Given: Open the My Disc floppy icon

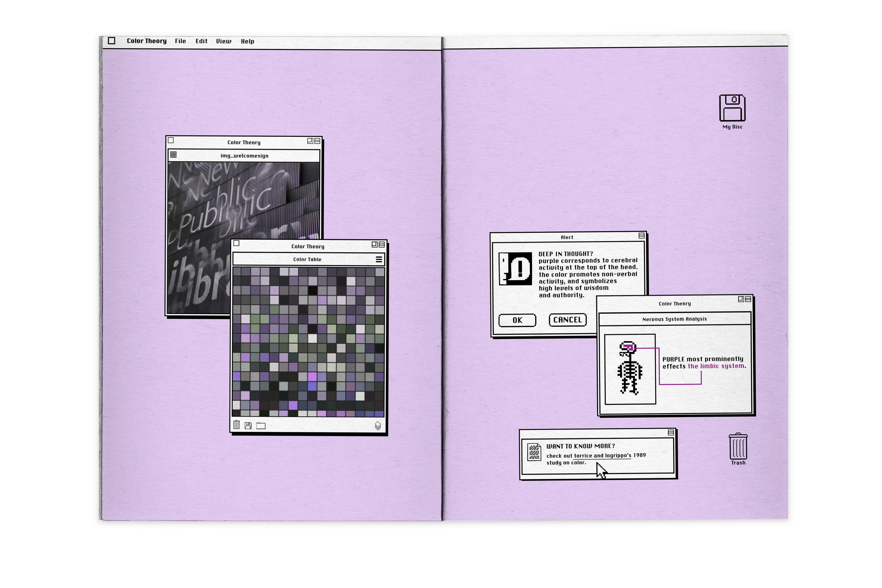Looking at the screenshot, I should tap(732, 108).
